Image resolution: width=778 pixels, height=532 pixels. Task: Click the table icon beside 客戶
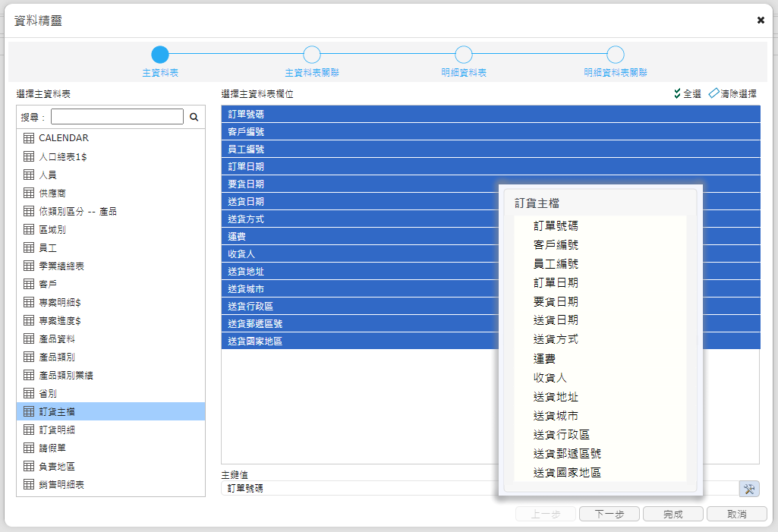pyautogui.click(x=29, y=284)
